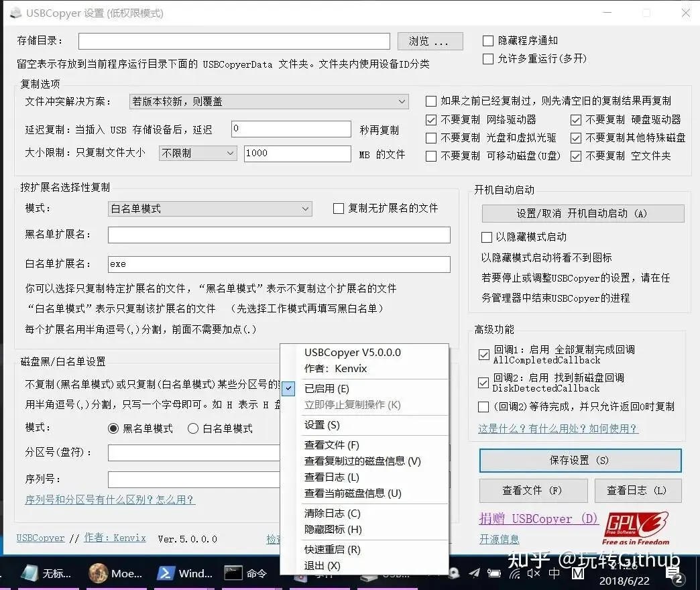Focus the 序列号 input field
This screenshot has width=700, height=590.
pos(194,480)
